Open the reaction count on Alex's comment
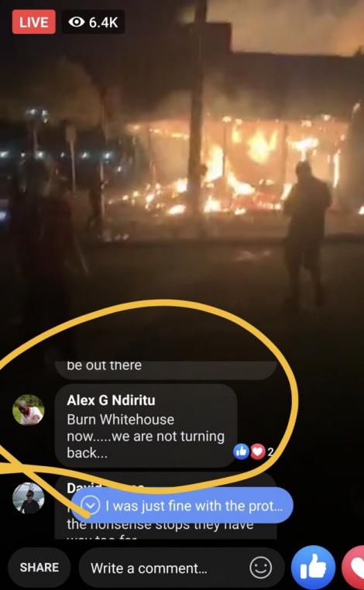364x590 pixels. [270, 452]
